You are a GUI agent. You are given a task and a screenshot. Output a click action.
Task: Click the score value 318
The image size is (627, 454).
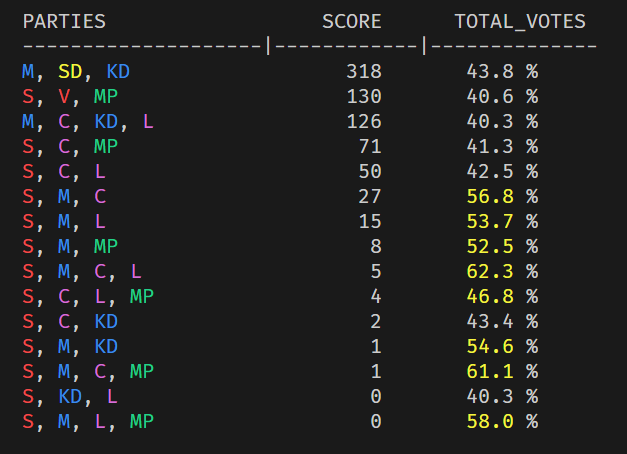[x=364, y=72]
